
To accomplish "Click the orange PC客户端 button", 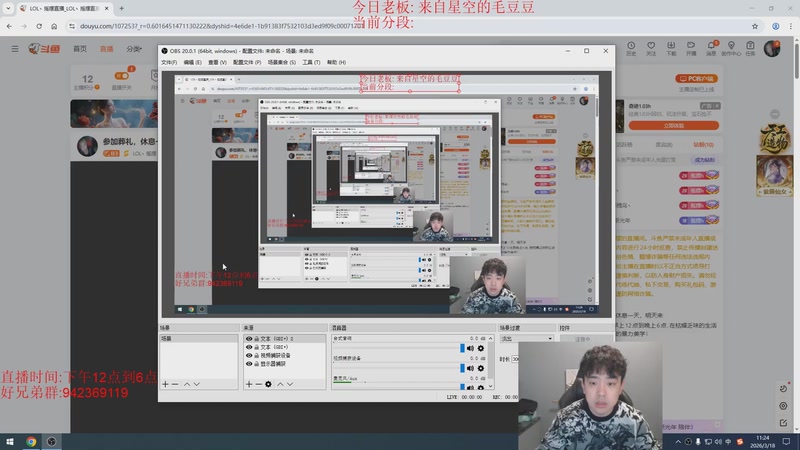I will pos(696,79).
